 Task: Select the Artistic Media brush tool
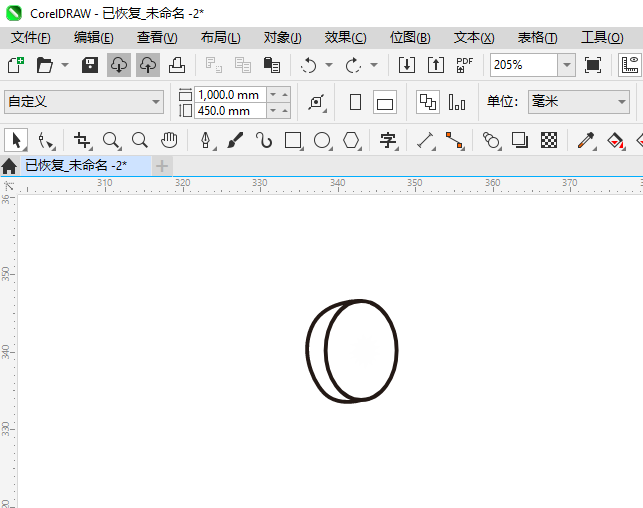pos(235,141)
